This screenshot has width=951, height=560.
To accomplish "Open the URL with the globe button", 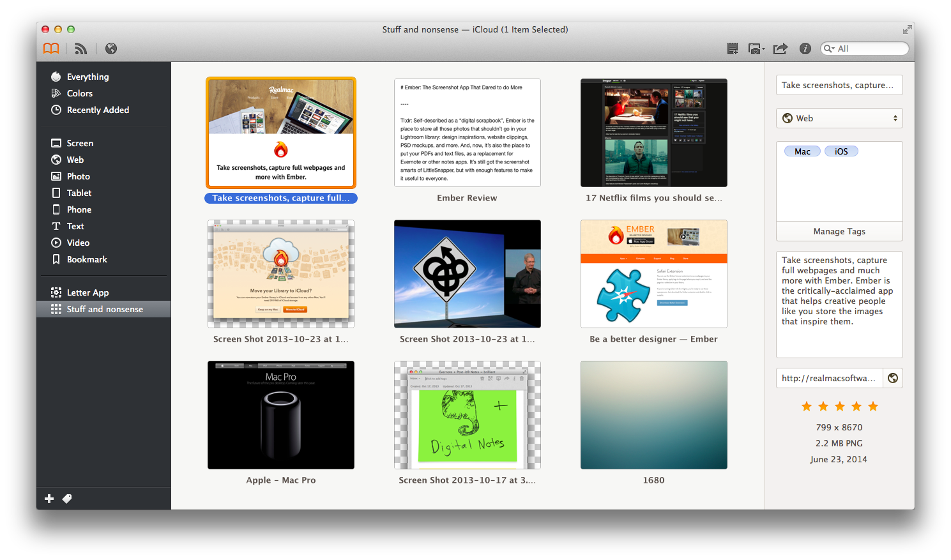I will 893,378.
